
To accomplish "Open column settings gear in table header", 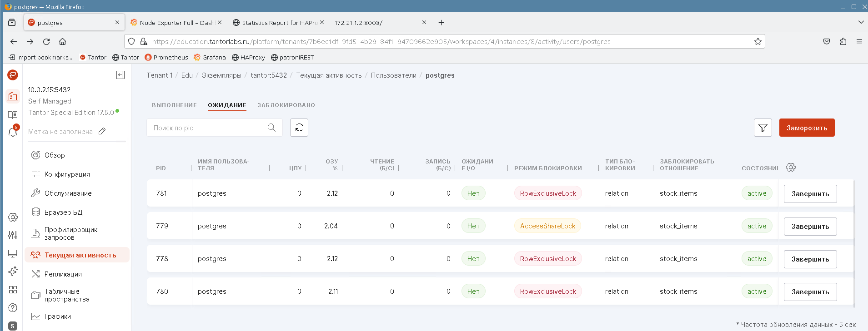I will click(x=791, y=168).
